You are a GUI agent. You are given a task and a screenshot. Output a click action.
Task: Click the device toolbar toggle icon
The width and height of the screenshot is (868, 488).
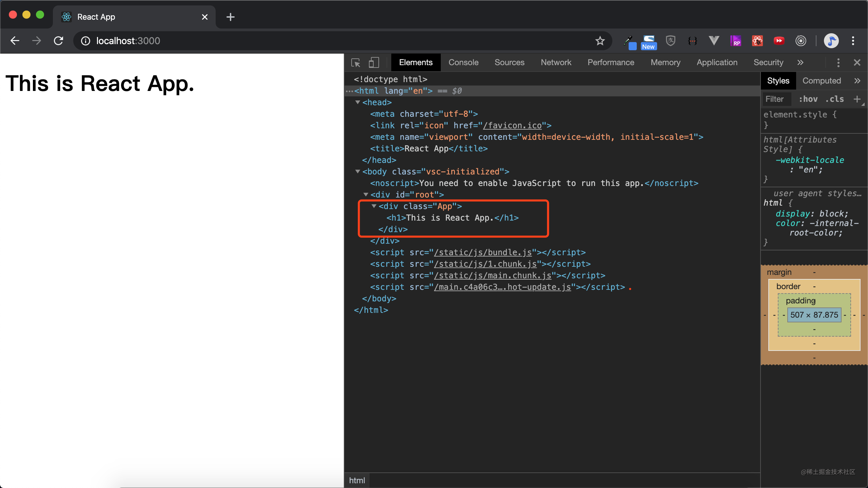[374, 62]
